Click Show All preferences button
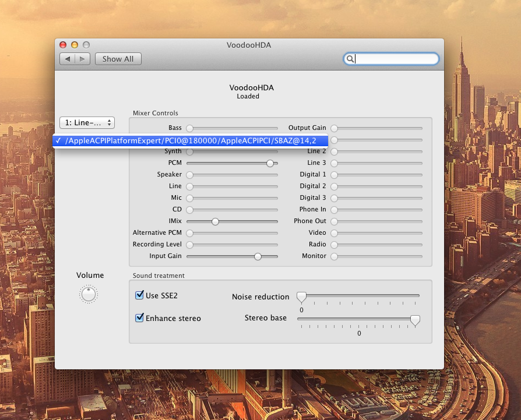 pos(118,59)
